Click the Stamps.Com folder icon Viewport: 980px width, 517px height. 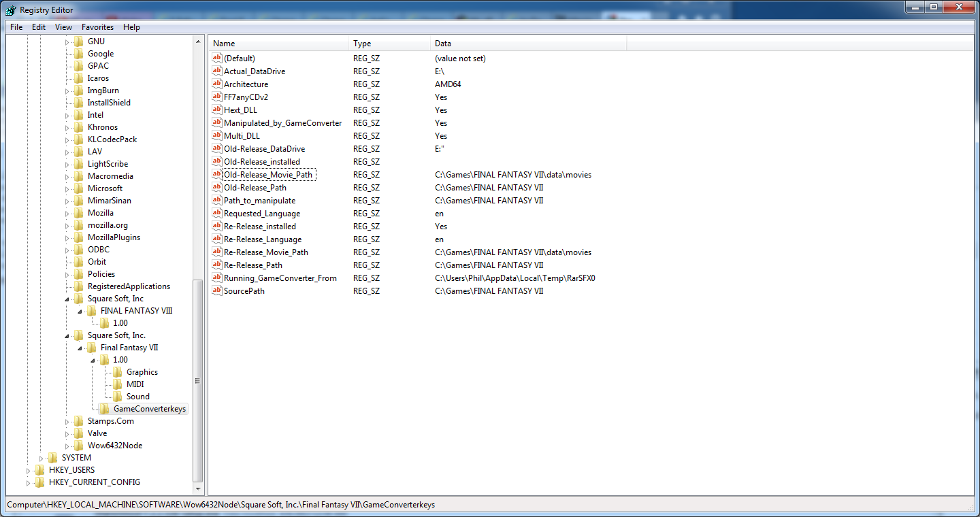coord(79,421)
